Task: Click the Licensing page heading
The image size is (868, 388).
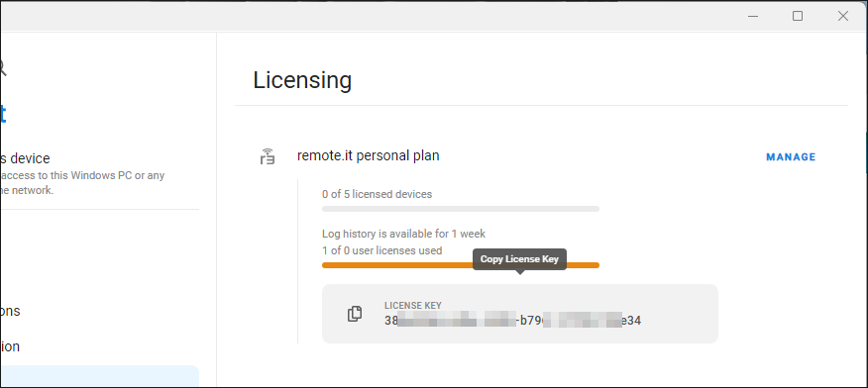Action: (x=302, y=80)
